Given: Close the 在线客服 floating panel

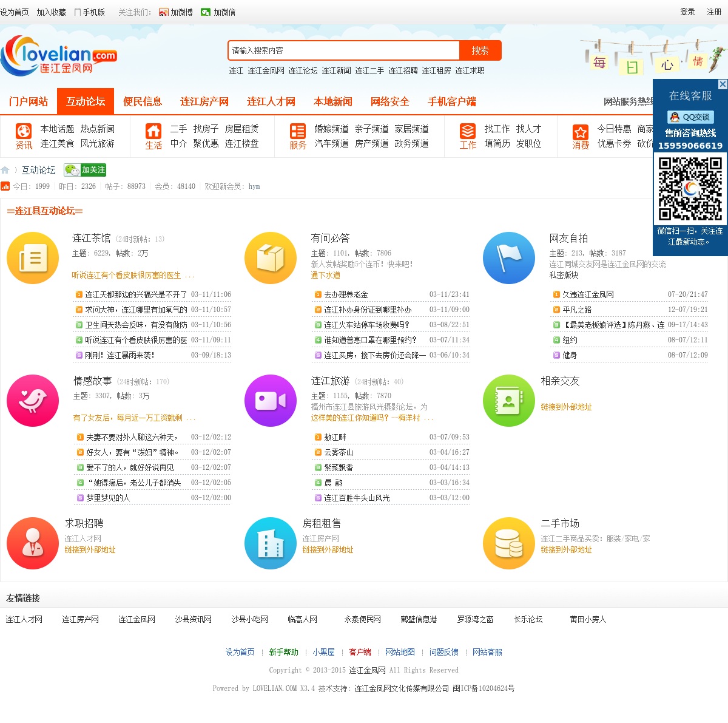Looking at the screenshot, I should point(723,84).
